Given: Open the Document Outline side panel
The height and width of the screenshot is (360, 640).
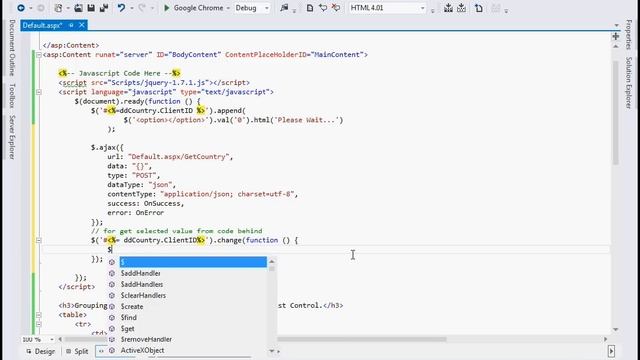Looking at the screenshot, I should point(12,48).
